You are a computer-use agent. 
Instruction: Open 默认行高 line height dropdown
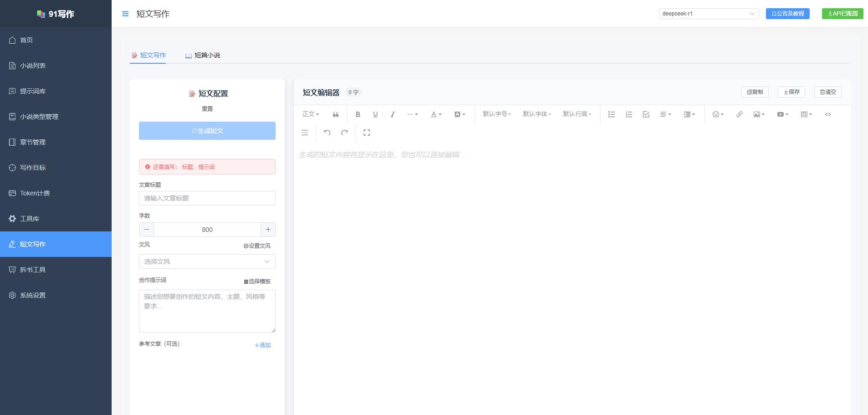[x=577, y=114]
